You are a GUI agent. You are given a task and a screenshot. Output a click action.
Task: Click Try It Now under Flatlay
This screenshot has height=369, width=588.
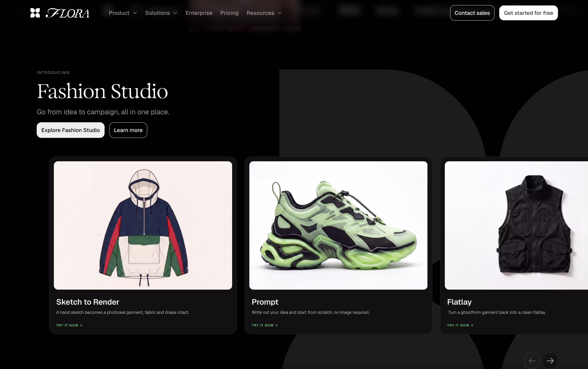click(460, 325)
